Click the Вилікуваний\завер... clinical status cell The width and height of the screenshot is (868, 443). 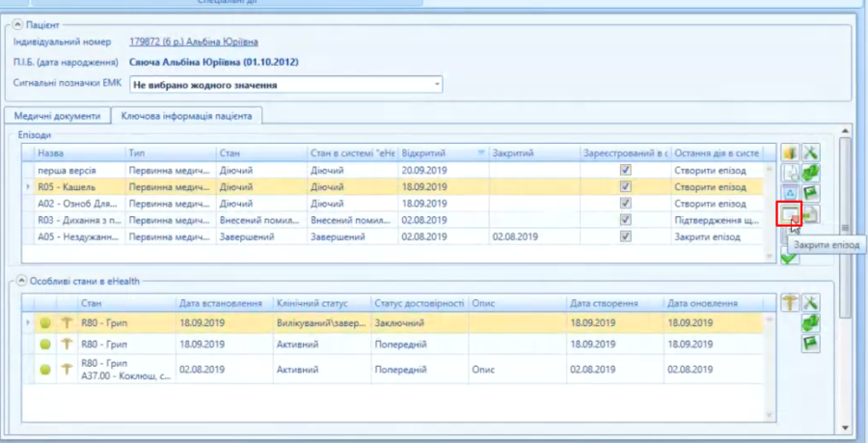click(x=321, y=322)
